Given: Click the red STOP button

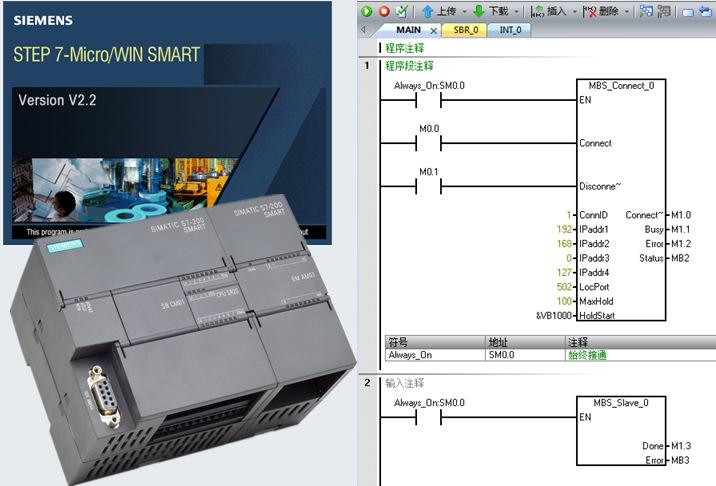Looking at the screenshot, I should click(384, 11).
